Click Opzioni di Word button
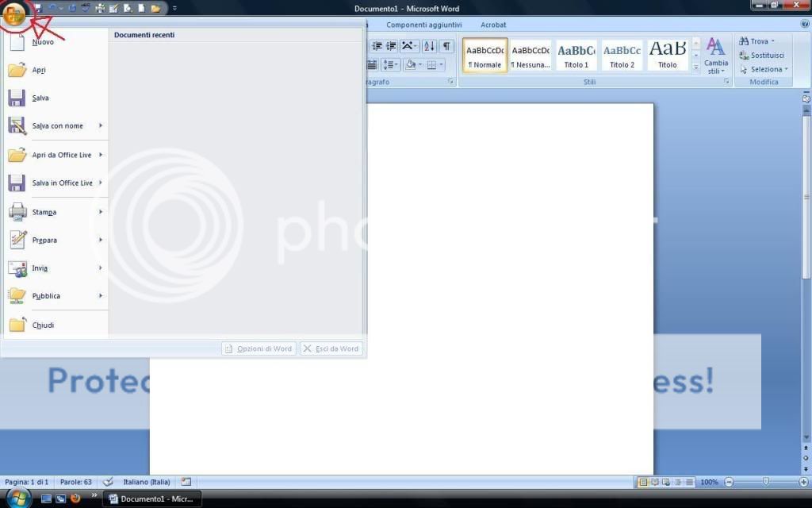 [259, 348]
